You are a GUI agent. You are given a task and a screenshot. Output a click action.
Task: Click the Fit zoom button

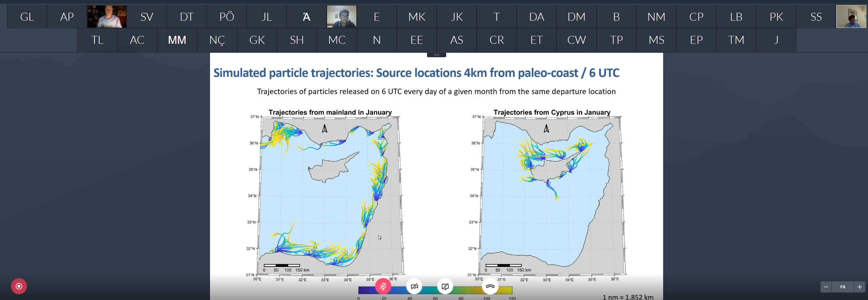(x=843, y=287)
